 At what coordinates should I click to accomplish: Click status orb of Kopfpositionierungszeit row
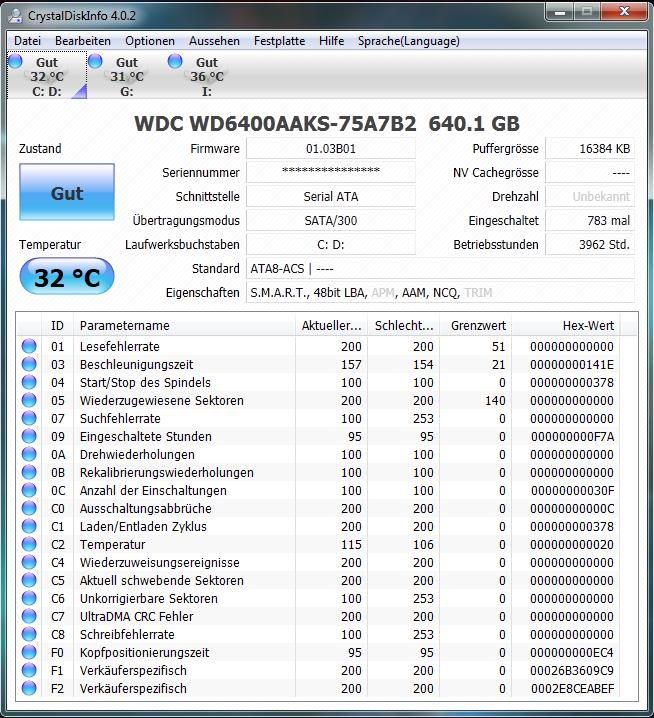[x=29, y=653]
